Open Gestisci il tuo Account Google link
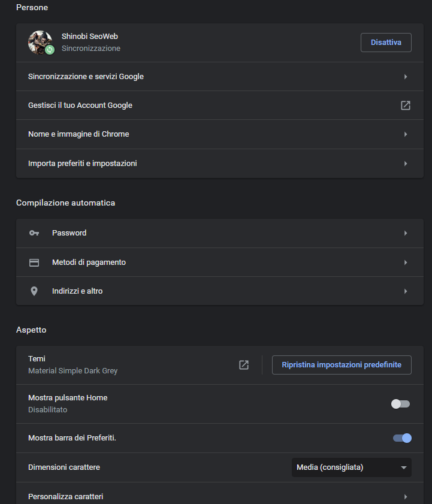This screenshot has width=432, height=504. (x=80, y=105)
